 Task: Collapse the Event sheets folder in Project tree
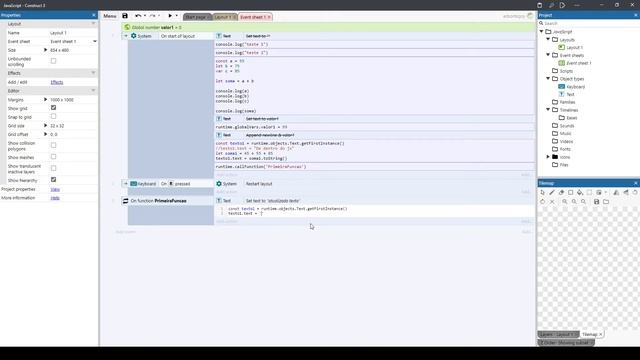click(x=548, y=55)
